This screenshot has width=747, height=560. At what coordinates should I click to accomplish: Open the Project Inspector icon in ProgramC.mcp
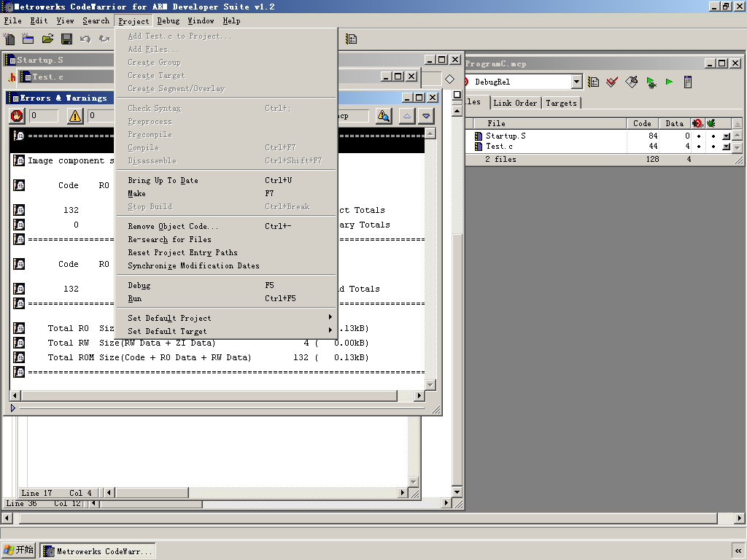tap(687, 82)
